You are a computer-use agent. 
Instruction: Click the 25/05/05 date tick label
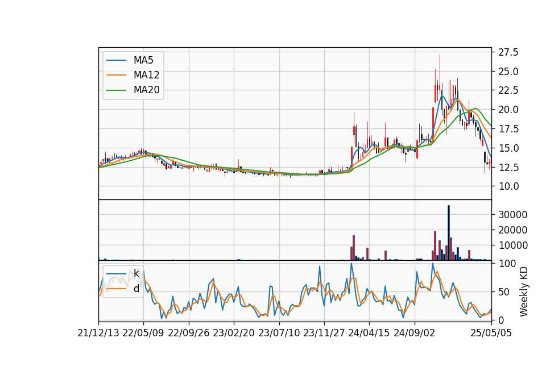pyautogui.click(x=491, y=333)
